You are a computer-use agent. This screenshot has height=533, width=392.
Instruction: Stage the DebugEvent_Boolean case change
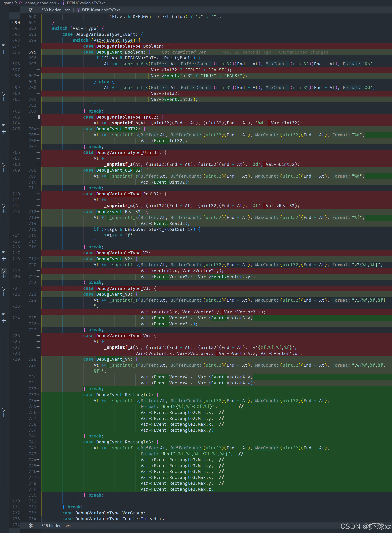tap(4, 52)
